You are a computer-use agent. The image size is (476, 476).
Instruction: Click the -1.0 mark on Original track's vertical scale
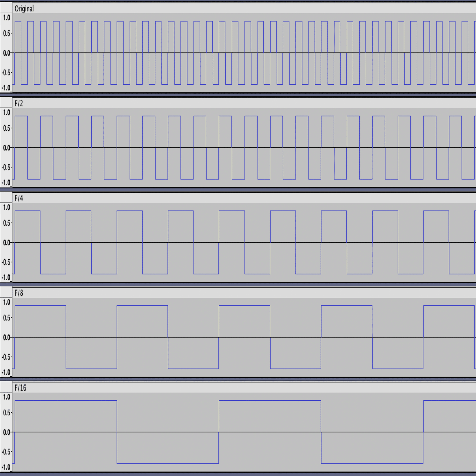click(x=6, y=88)
